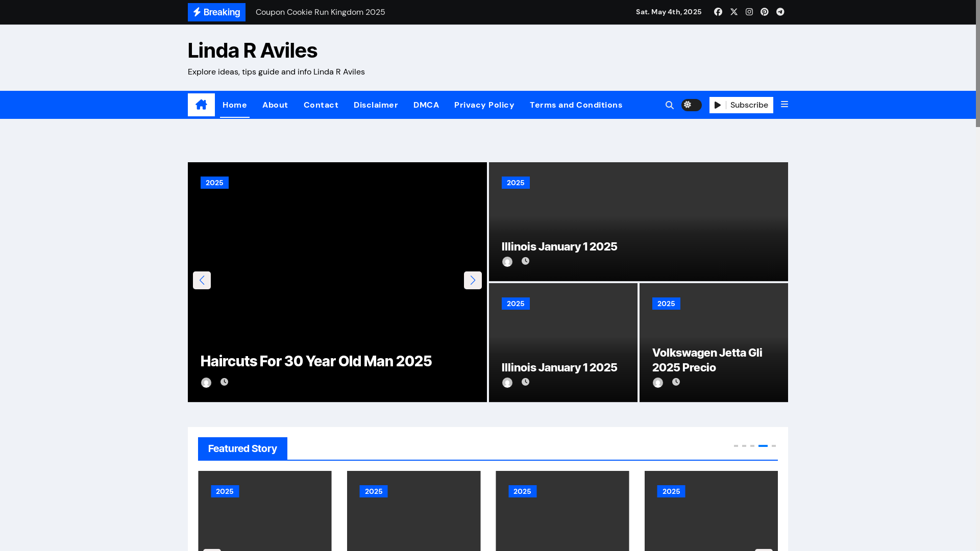
Task: Open the hamburger sidebar menu icon
Action: click(785, 105)
